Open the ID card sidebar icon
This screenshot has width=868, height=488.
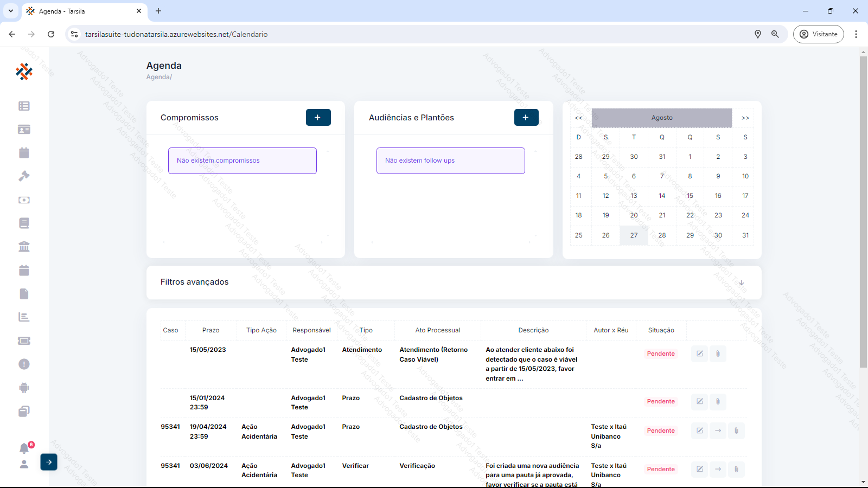coord(24,130)
